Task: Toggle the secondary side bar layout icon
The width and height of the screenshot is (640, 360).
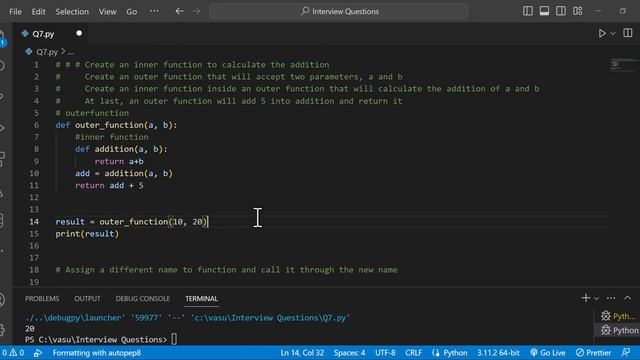Action: tap(561, 11)
